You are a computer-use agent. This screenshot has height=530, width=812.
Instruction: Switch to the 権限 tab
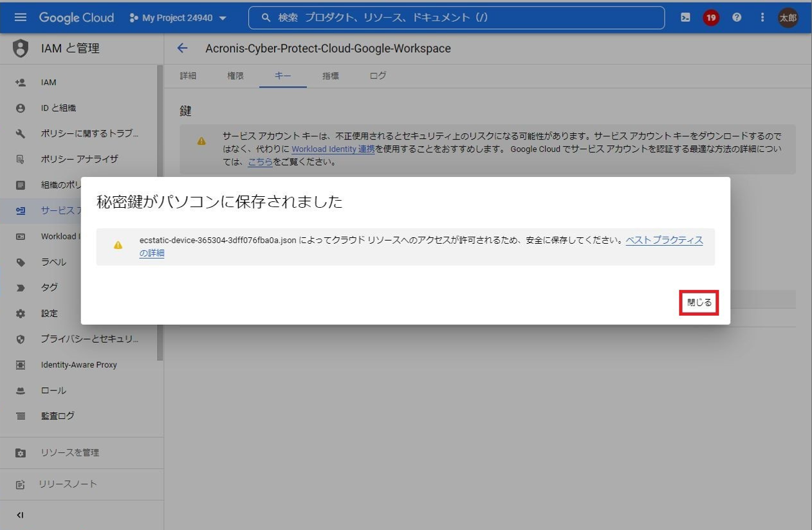(235, 76)
